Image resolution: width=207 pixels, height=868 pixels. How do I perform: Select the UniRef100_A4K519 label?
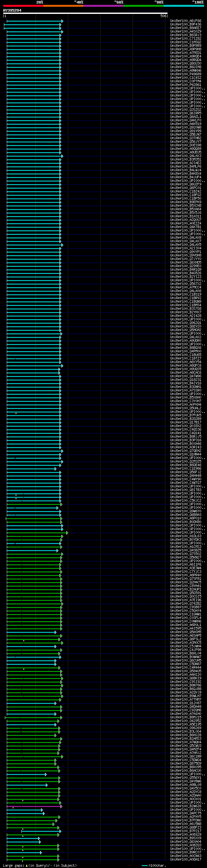(x=186, y=124)
